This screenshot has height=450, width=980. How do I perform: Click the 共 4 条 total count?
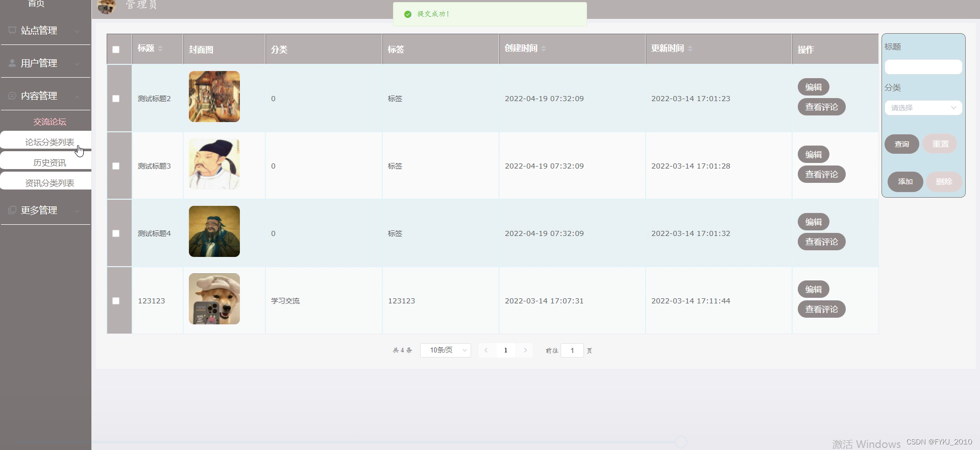(x=402, y=350)
